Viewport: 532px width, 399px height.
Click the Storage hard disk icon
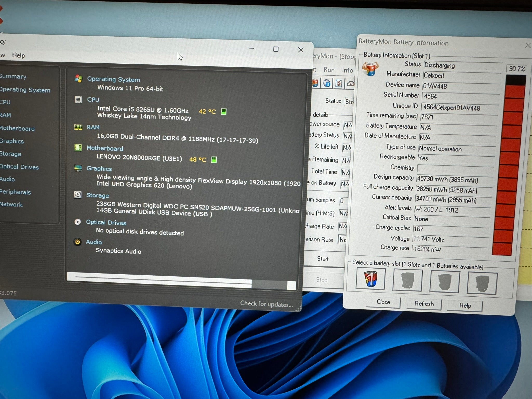78,195
